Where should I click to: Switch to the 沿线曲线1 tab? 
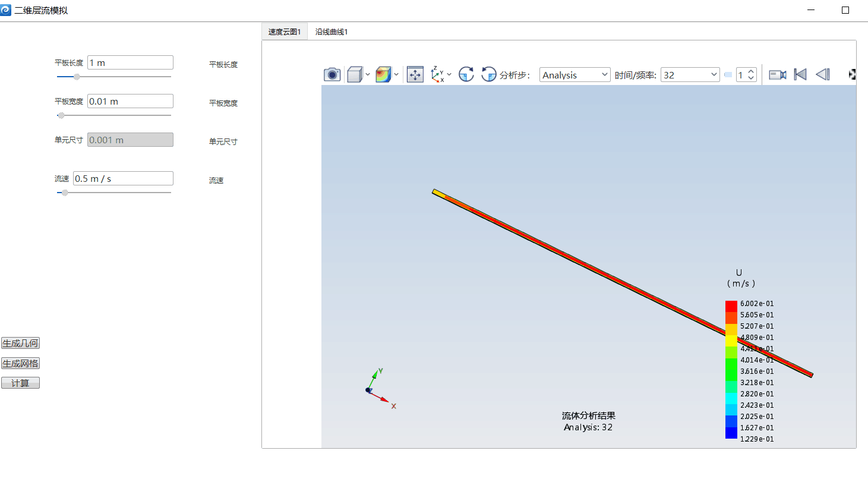[332, 32]
